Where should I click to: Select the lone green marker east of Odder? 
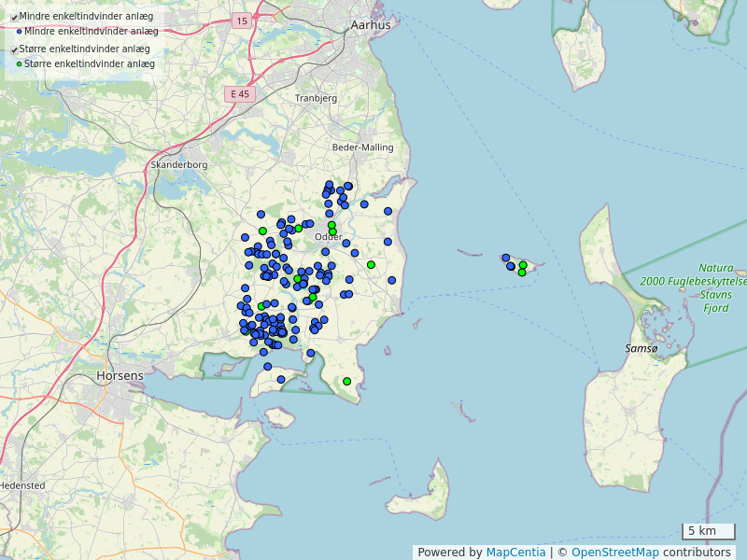point(371,265)
